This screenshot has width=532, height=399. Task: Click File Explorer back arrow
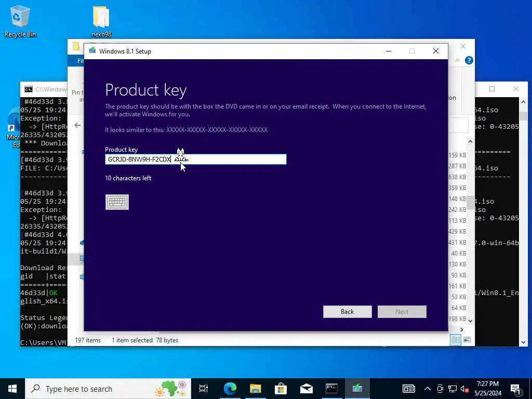[x=77, y=125]
